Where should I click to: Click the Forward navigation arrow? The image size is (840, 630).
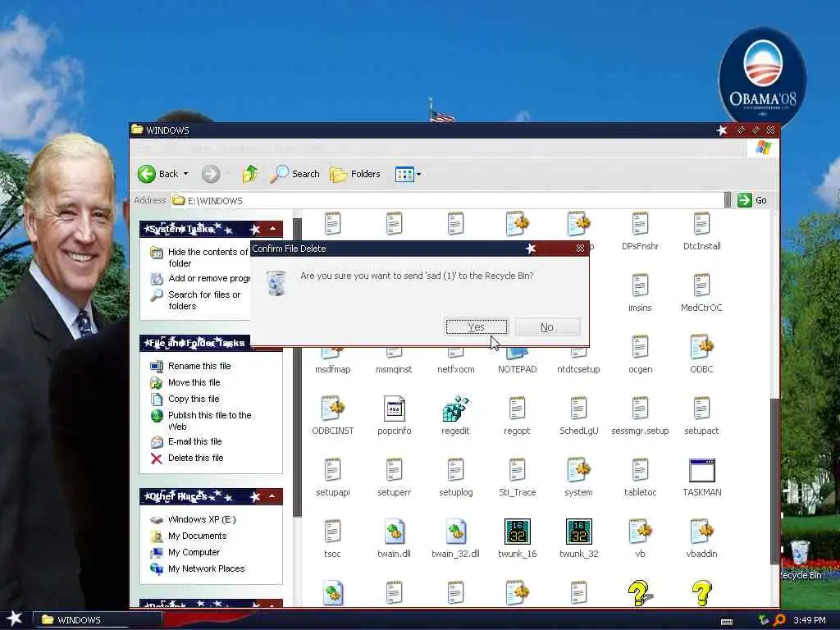point(211,174)
